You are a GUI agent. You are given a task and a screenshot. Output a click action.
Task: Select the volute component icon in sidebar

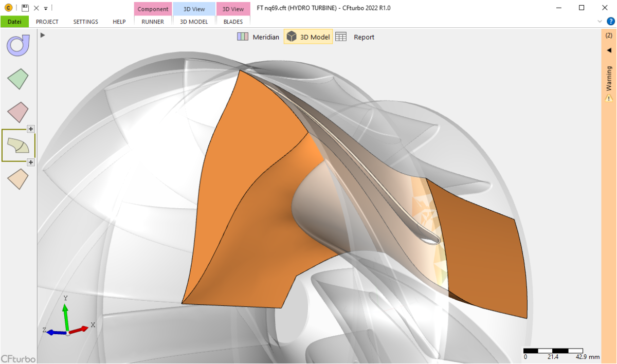18,45
